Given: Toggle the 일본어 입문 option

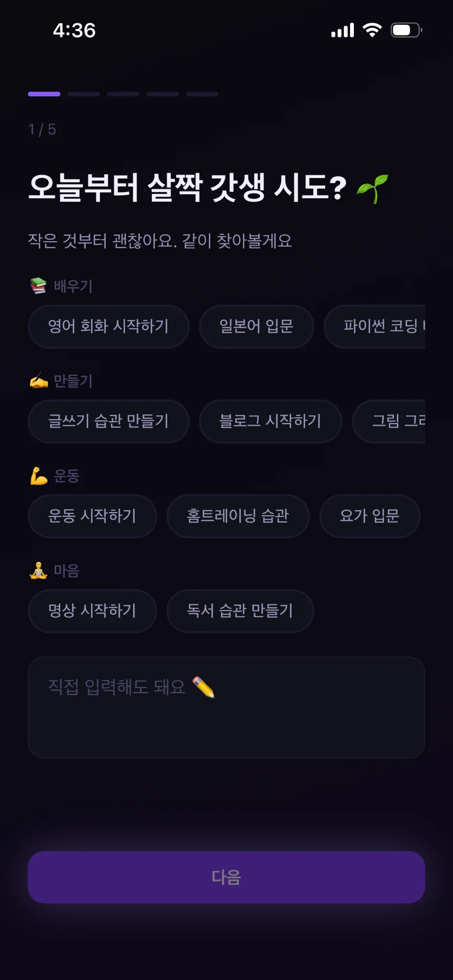Looking at the screenshot, I should pyautogui.click(x=256, y=326).
